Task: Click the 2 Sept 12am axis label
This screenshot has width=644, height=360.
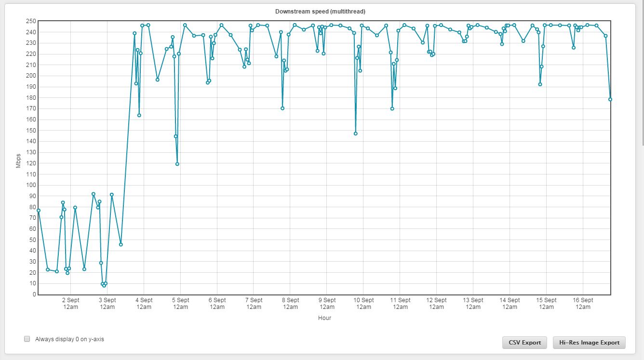Action: [x=70, y=303]
